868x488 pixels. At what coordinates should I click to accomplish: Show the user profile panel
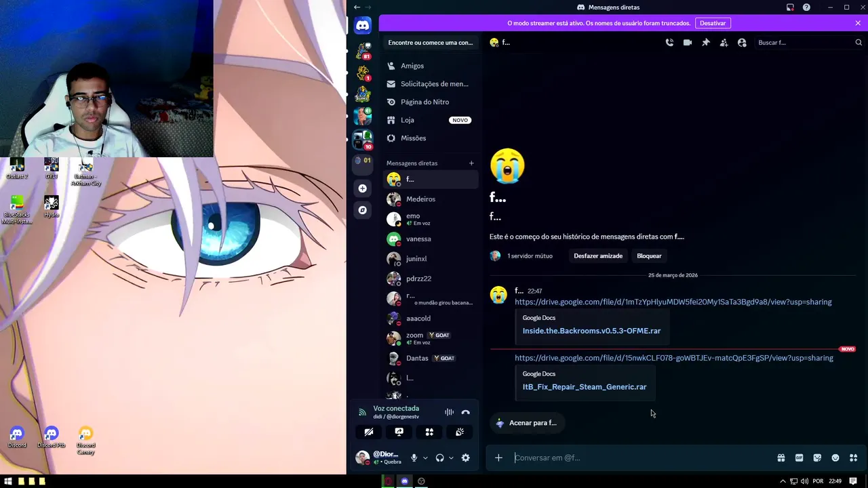click(742, 43)
